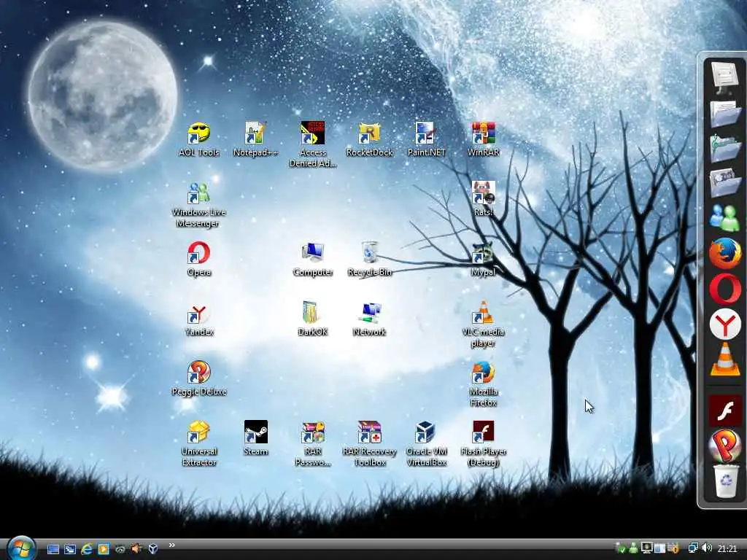
Task: Launch the Opera desktop shortcut
Action: click(x=198, y=259)
